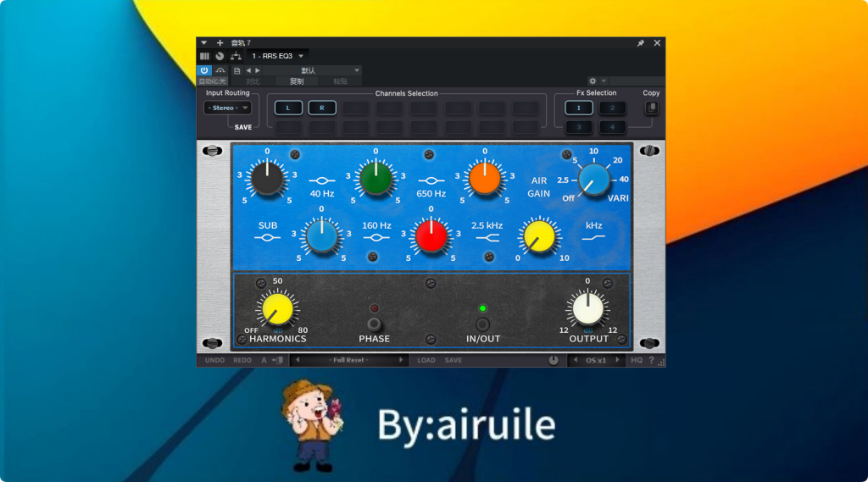
Task: Click the bottom bar power knob icon
Action: (553, 360)
